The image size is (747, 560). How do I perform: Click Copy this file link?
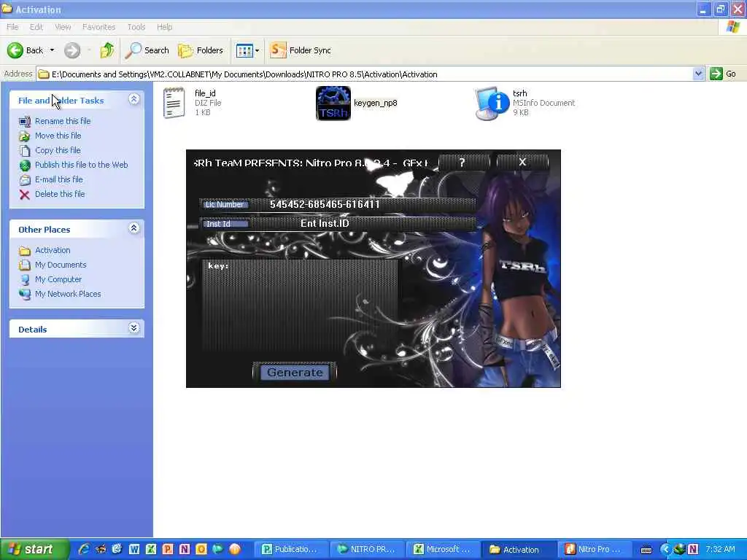tap(58, 150)
